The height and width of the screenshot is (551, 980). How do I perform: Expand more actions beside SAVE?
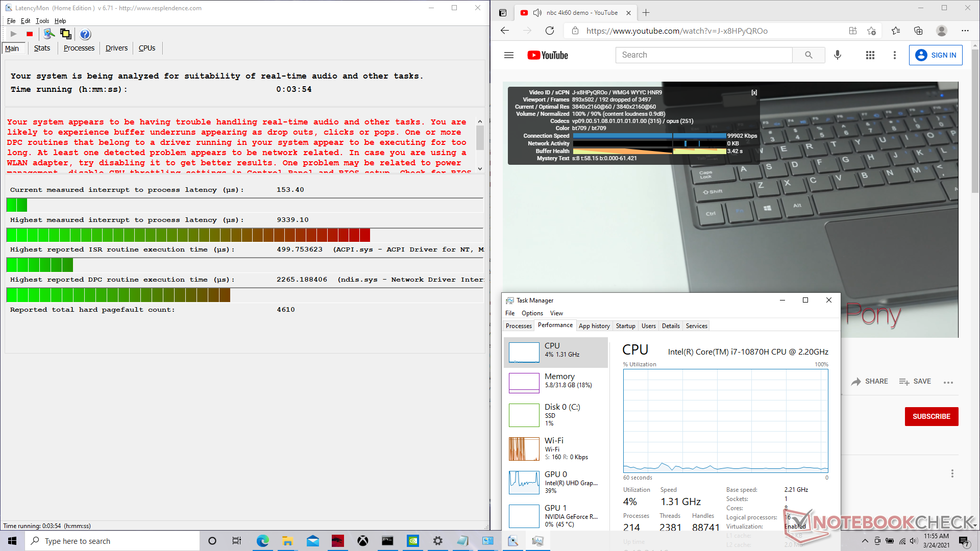tap(948, 382)
